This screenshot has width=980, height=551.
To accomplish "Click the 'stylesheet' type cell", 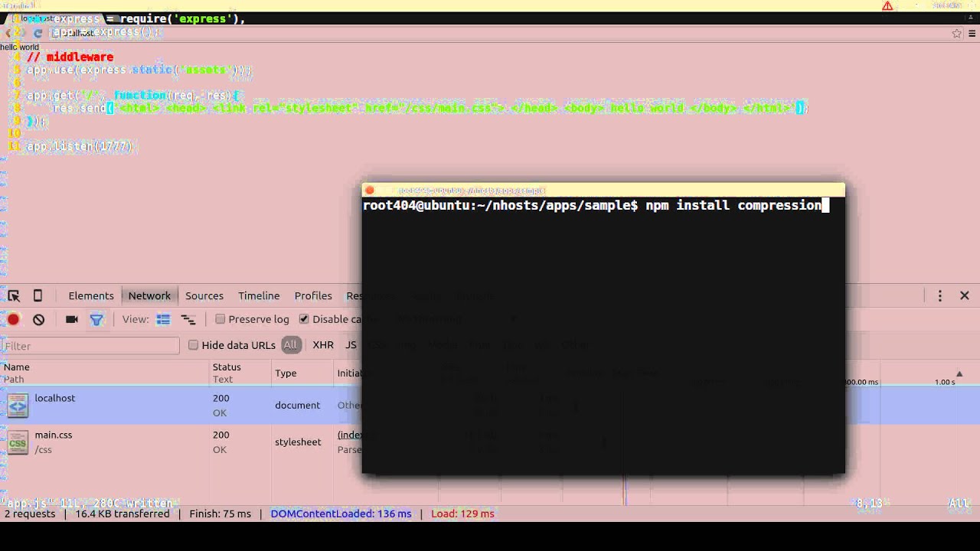I will pos(298,442).
